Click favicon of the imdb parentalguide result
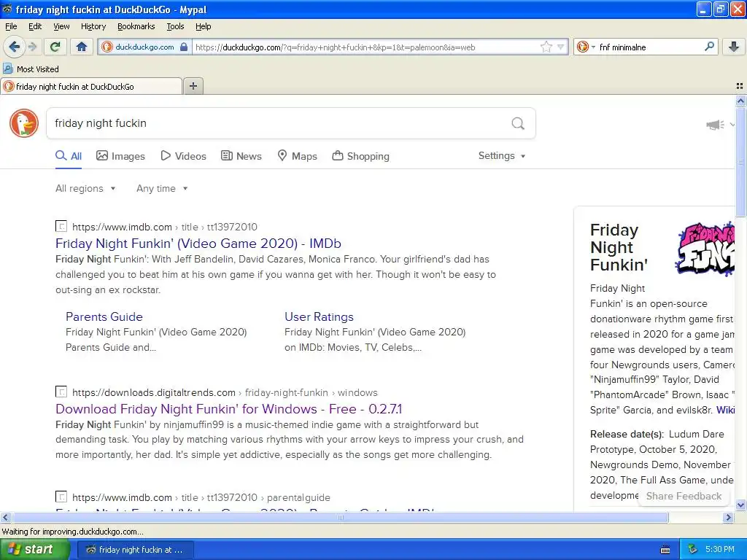 (61, 497)
